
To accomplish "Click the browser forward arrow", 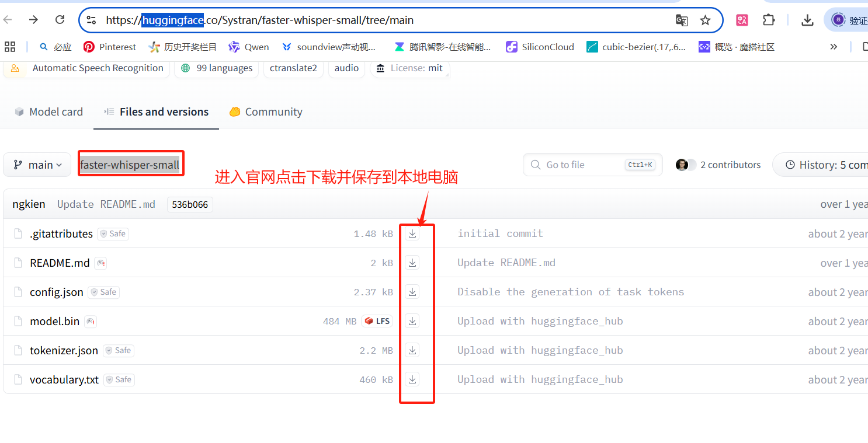I will 34,20.
